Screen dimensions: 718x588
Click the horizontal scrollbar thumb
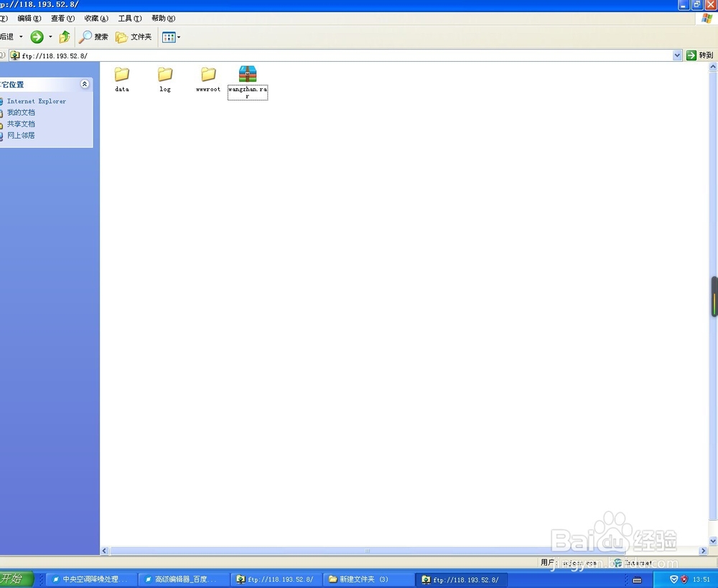pos(368,551)
